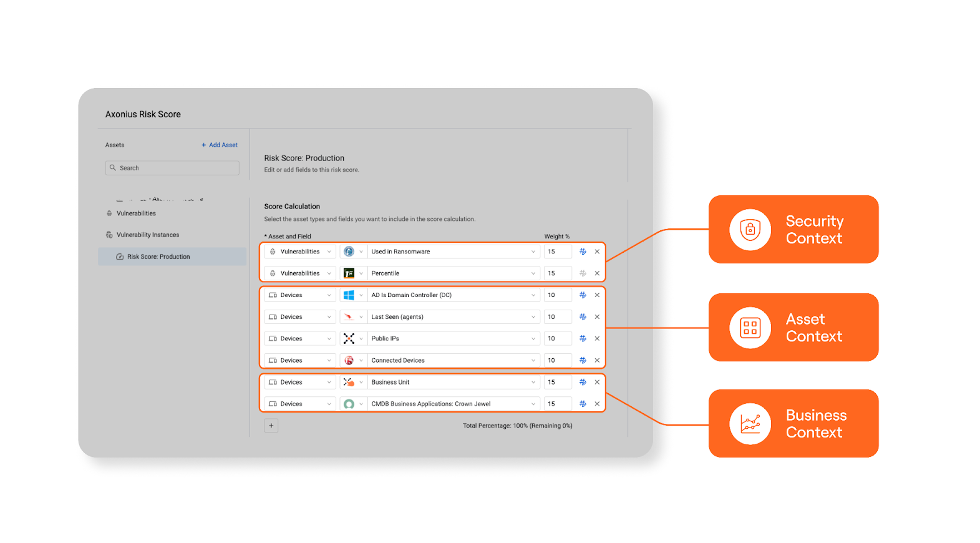
Task: Remove the Percentile row
Action: (597, 273)
